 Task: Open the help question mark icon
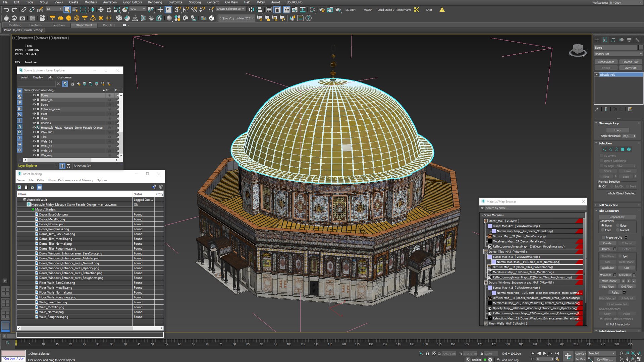pos(308,18)
